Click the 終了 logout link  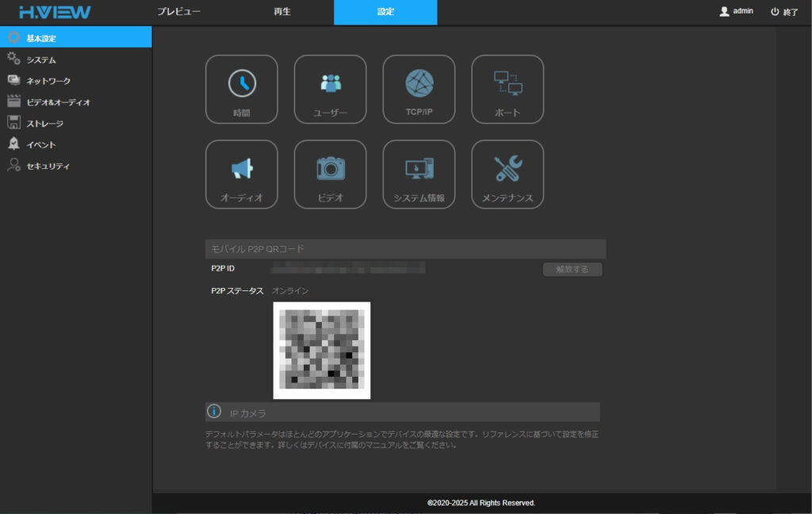click(x=791, y=12)
